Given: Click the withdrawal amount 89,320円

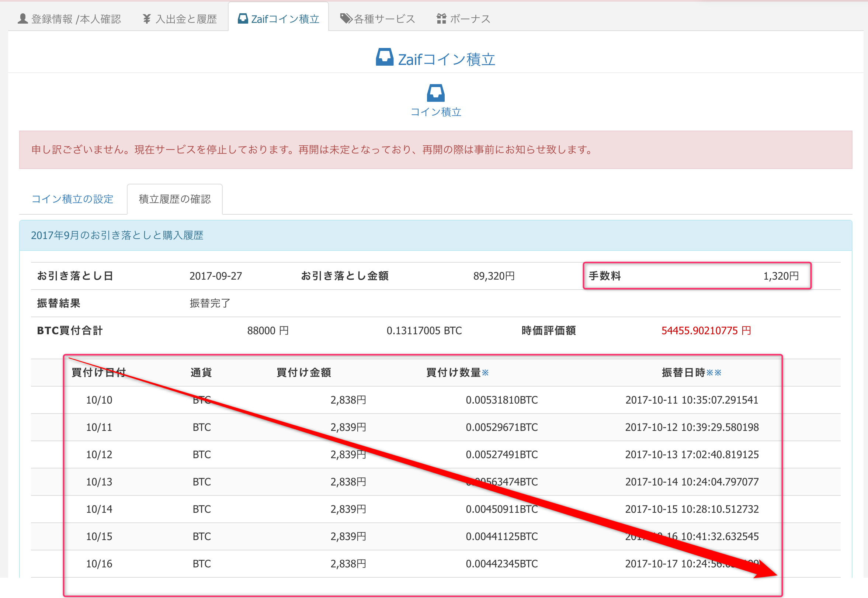Looking at the screenshot, I should pyautogui.click(x=494, y=276).
